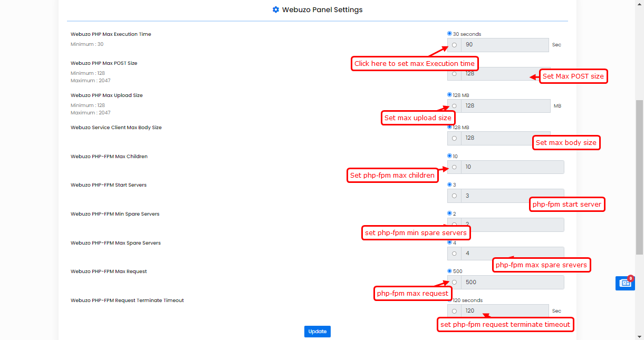Select custom Max Execution Time radio button
This screenshot has height=340, width=644.
click(454, 45)
